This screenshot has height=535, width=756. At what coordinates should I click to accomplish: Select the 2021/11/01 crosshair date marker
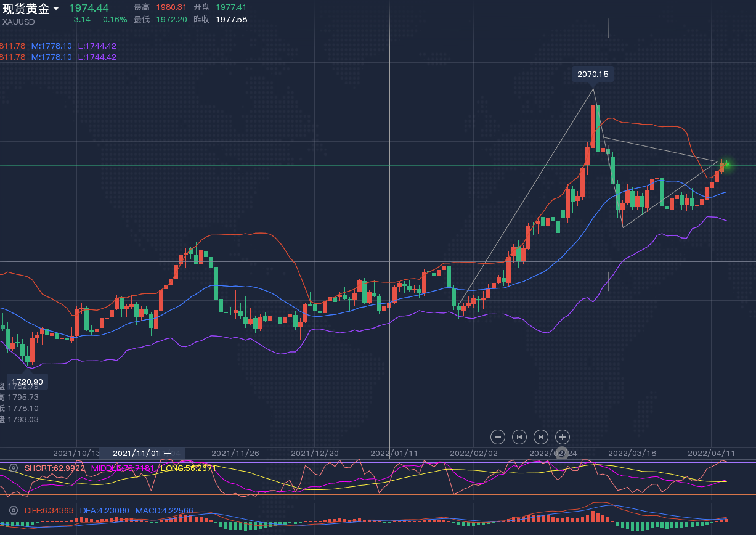136,453
